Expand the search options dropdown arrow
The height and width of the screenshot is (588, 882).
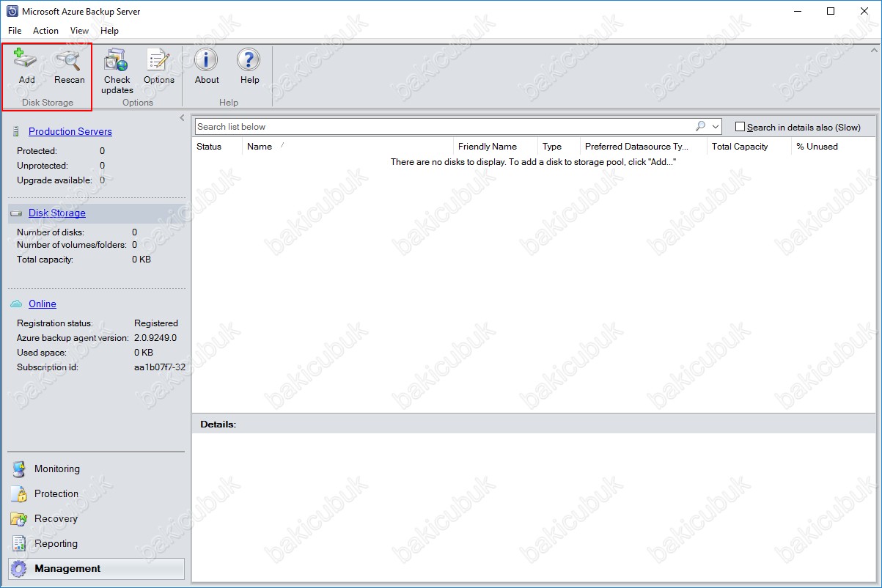(x=716, y=127)
